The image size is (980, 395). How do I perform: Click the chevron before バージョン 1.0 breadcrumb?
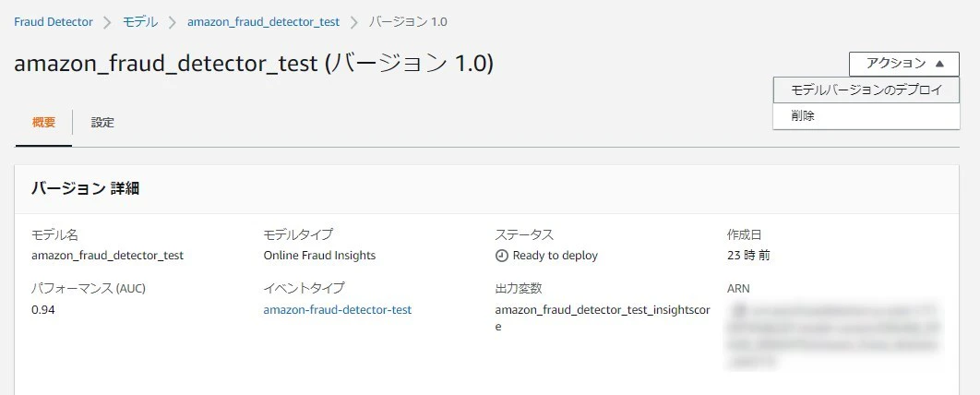click(354, 21)
